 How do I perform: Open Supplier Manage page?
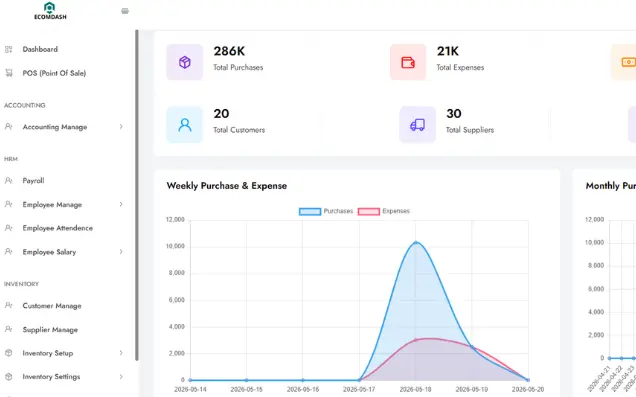[x=50, y=329]
